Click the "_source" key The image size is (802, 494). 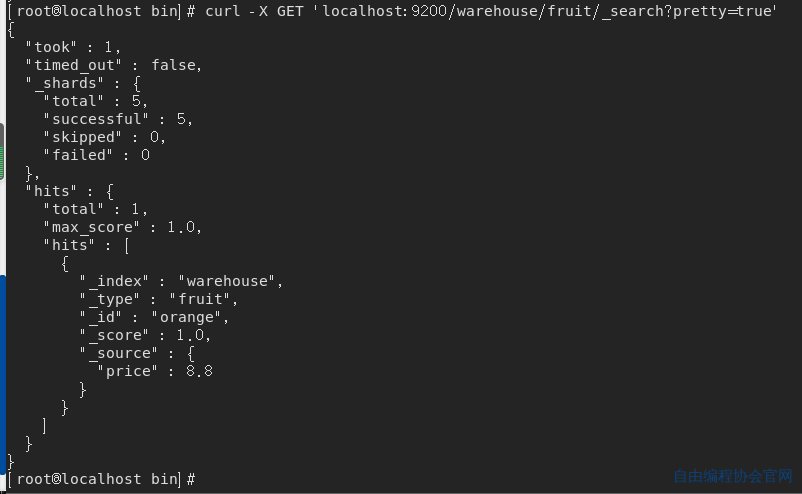pyautogui.click(x=118, y=353)
